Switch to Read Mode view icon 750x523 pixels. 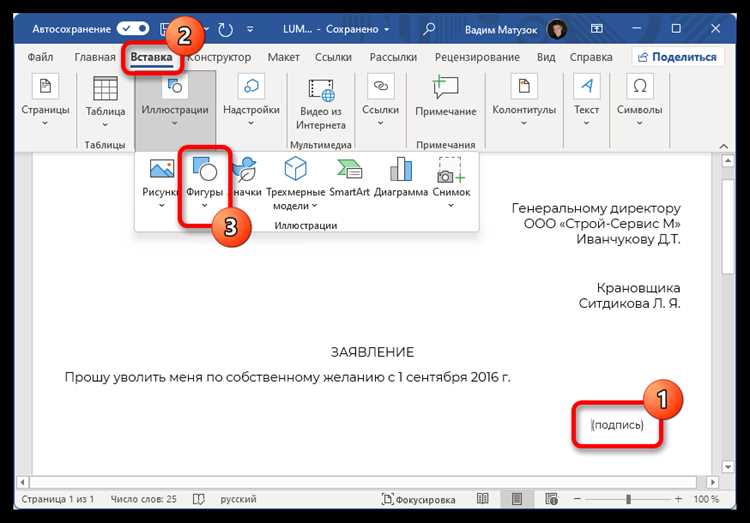(x=483, y=499)
